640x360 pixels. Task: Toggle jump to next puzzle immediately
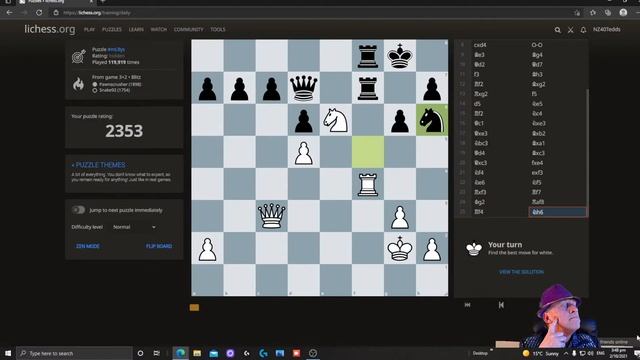click(78, 210)
